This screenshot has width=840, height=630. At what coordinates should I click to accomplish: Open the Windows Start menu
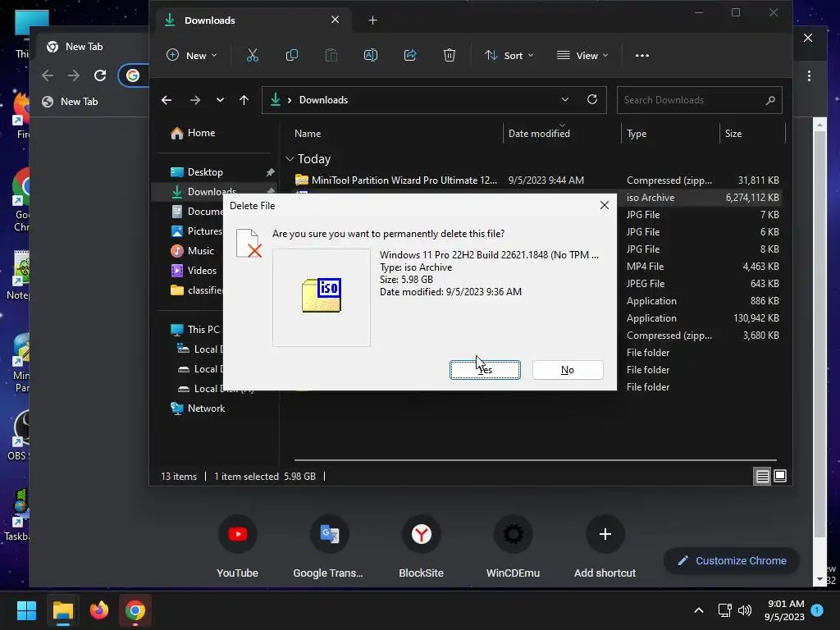26,610
